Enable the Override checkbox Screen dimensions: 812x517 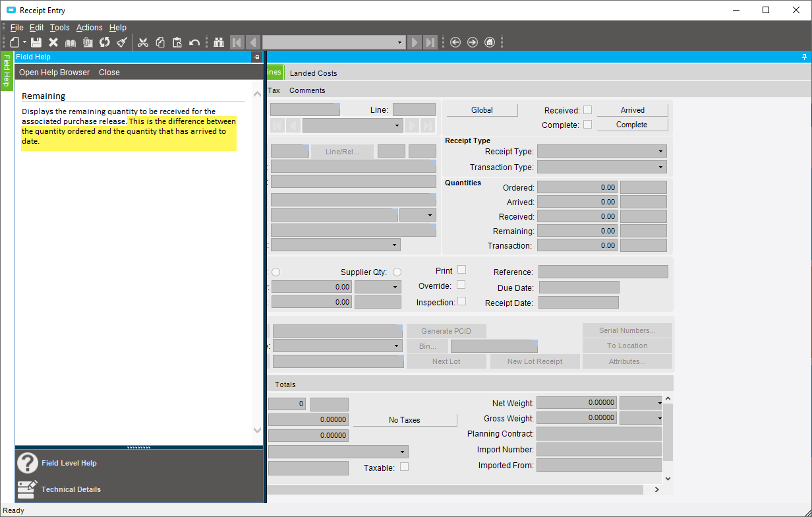(x=461, y=285)
